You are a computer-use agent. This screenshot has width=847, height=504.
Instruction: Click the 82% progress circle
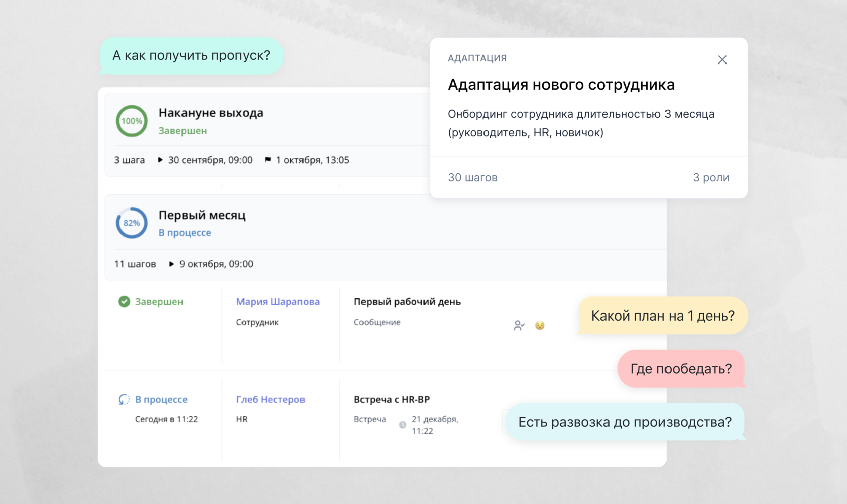pyautogui.click(x=132, y=223)
